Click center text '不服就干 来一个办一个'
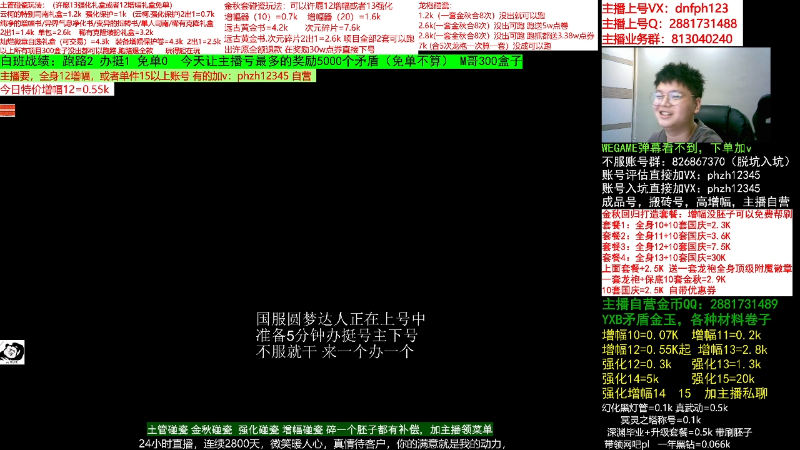The image size is (800, 450). (x=334, y=351)
